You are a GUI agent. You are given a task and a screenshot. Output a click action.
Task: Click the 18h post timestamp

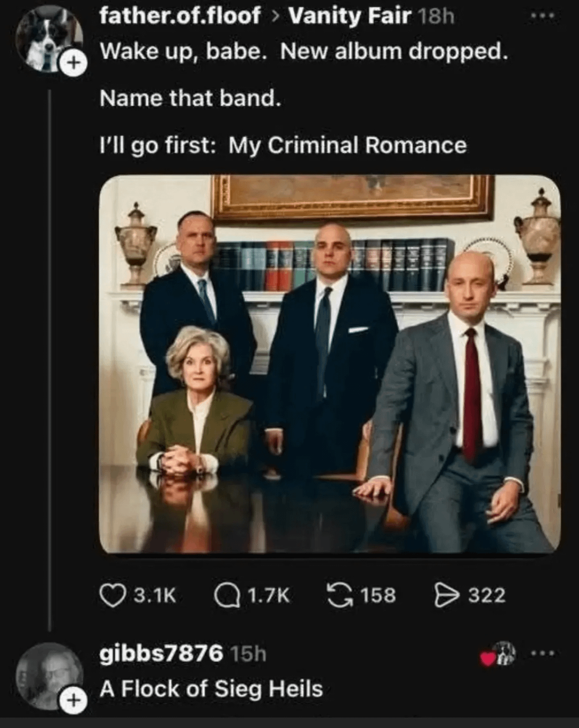(x=435, y=17)
